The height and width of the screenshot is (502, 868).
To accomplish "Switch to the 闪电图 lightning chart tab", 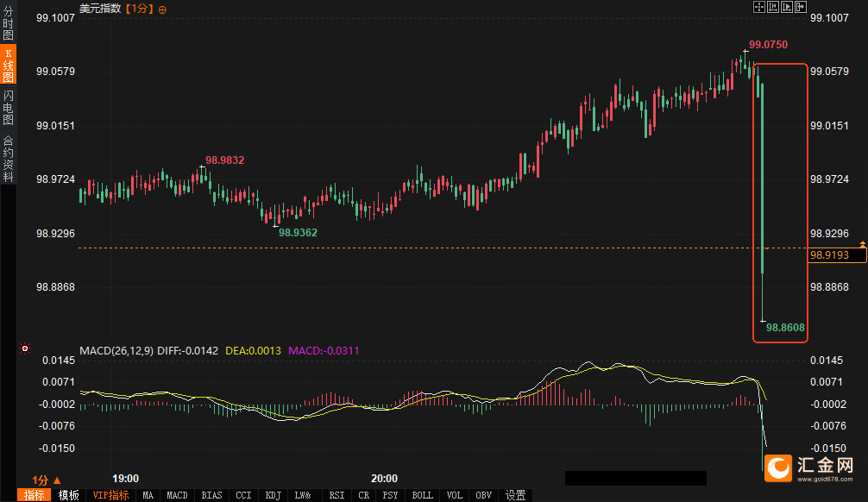I will (8, 108).
